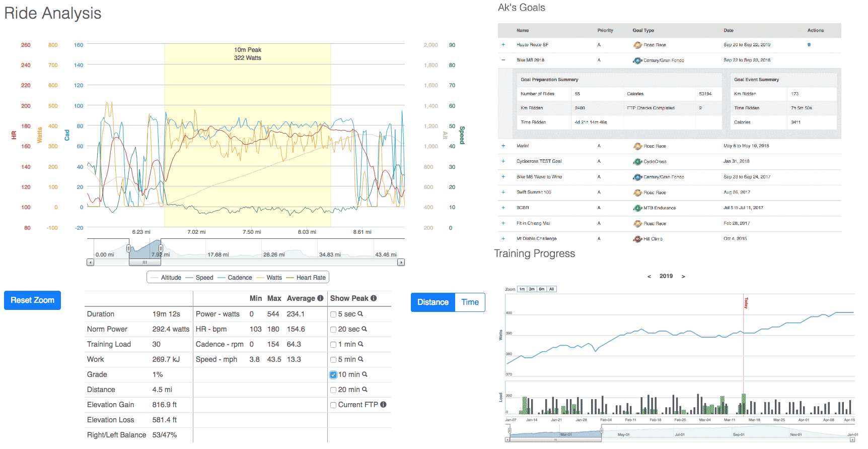This screenshot has width=868, height=449.
Task: Click the magnifier icon beside 20 sec peak
Action: coord(365,329)
